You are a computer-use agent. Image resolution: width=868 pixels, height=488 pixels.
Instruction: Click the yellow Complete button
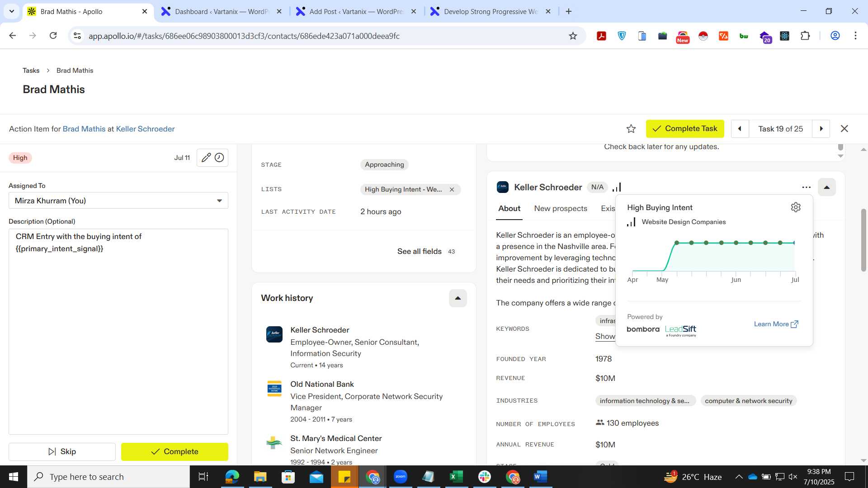pos(175,452)
